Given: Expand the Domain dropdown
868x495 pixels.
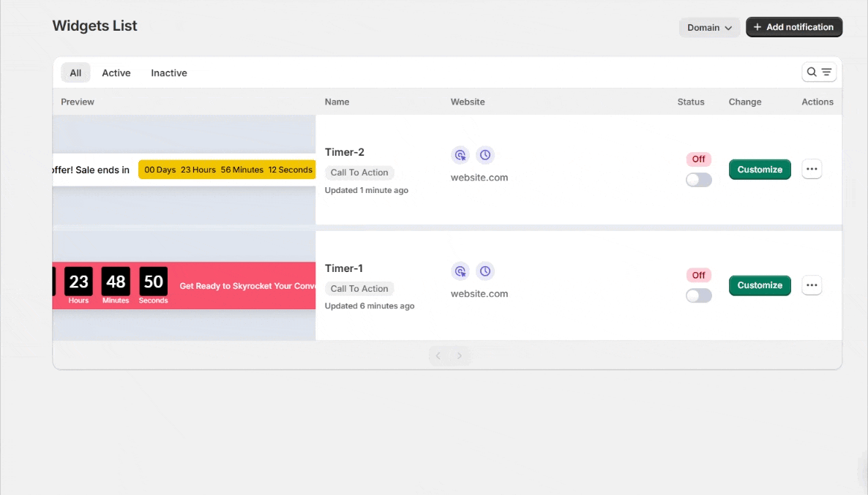Looking at the screenshot, I should click(x=709, y=28).
